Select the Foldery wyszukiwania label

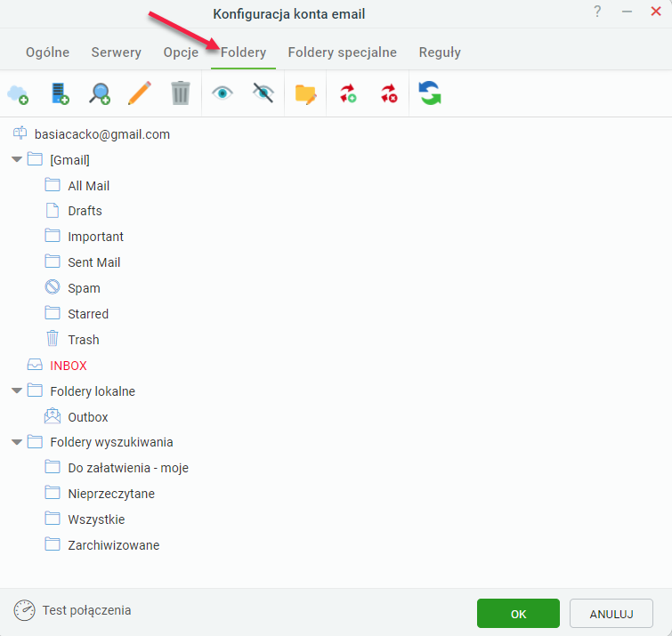click(x=111, y=442)
